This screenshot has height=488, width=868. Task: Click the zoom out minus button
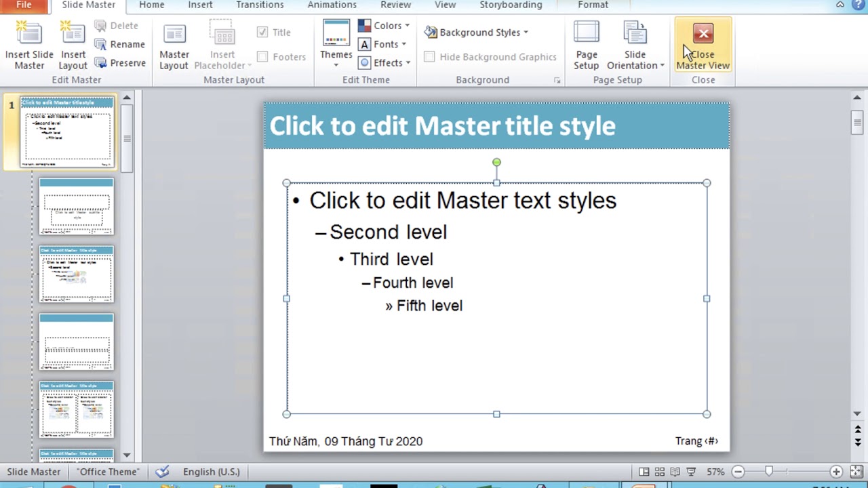(x=738, y=472)
